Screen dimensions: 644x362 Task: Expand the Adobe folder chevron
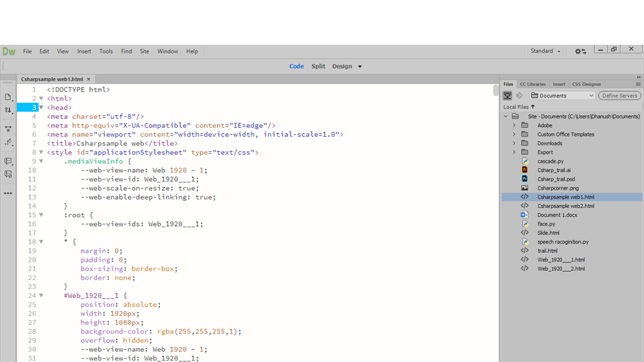coord(514,125)
